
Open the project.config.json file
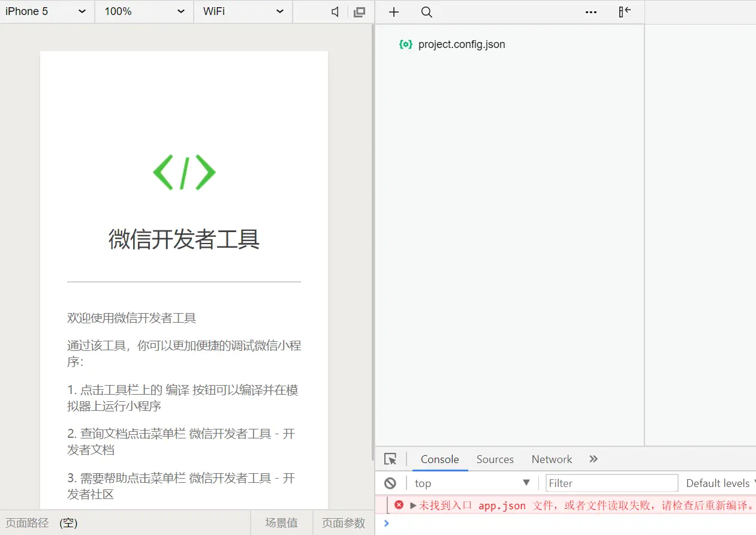[462, 44]
